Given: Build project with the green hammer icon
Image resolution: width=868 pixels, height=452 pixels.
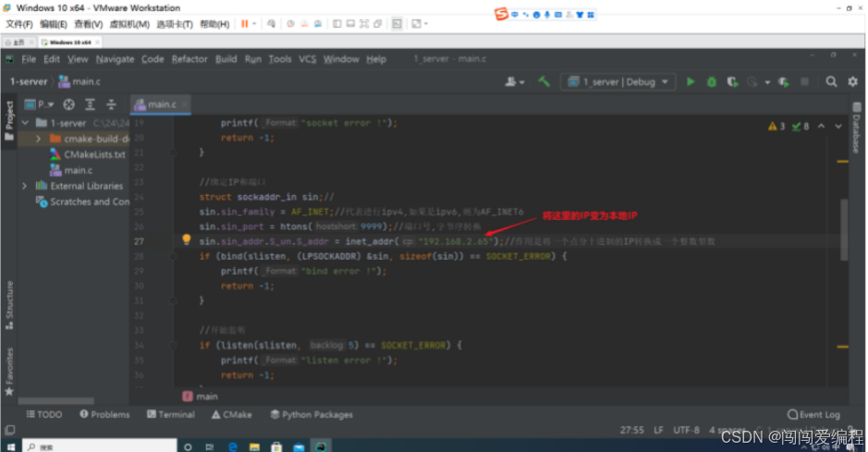Looking at the screenshot, I should click(x=544, y=82).
